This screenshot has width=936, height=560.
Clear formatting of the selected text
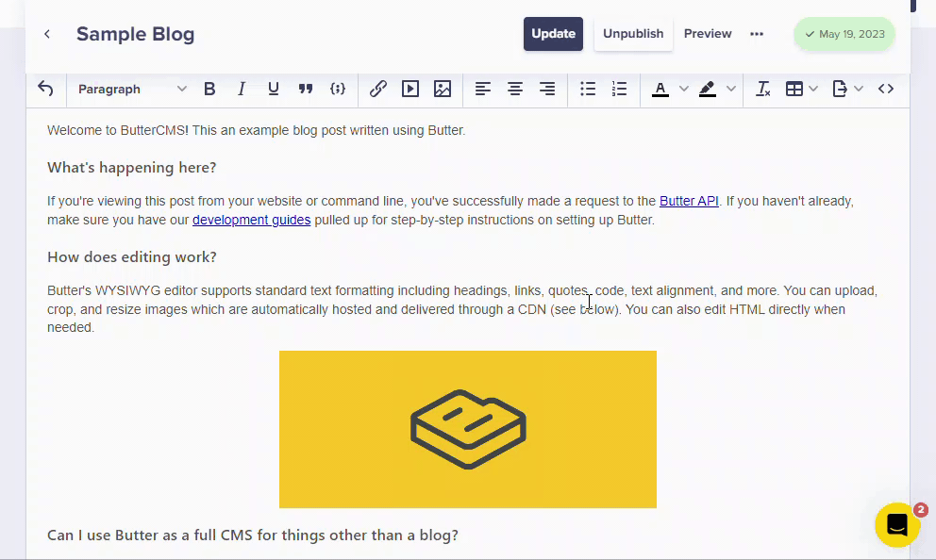[763, 89]
